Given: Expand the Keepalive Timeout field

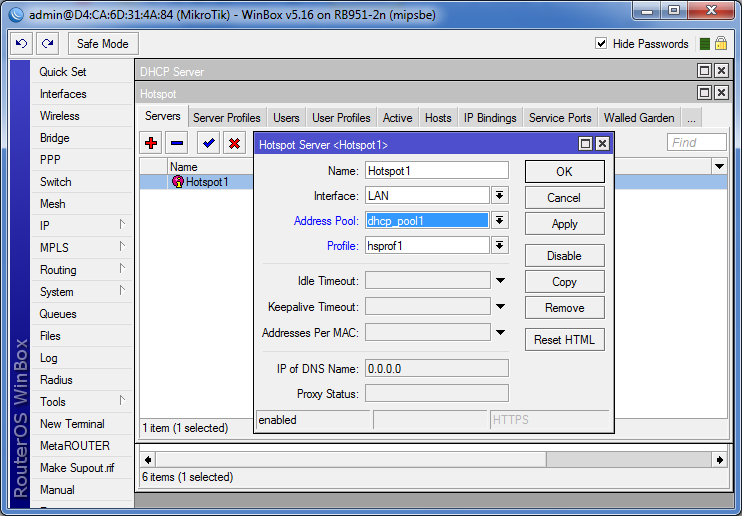Looking at the screenshot, I should pyautogui.click(x=500, y=307).
